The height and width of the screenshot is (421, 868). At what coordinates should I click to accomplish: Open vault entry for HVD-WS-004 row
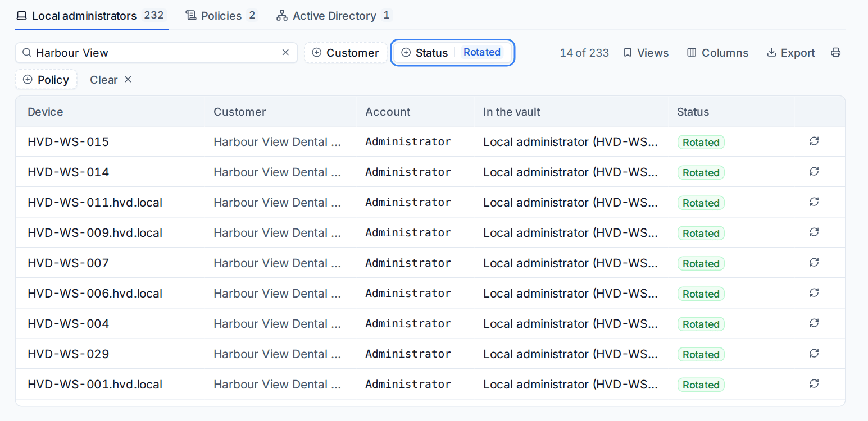pyautogui.click(x=571, y=324)
